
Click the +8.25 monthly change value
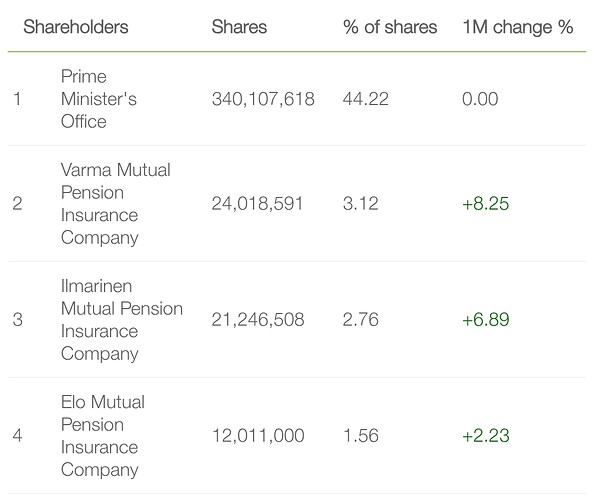point(486,203)
